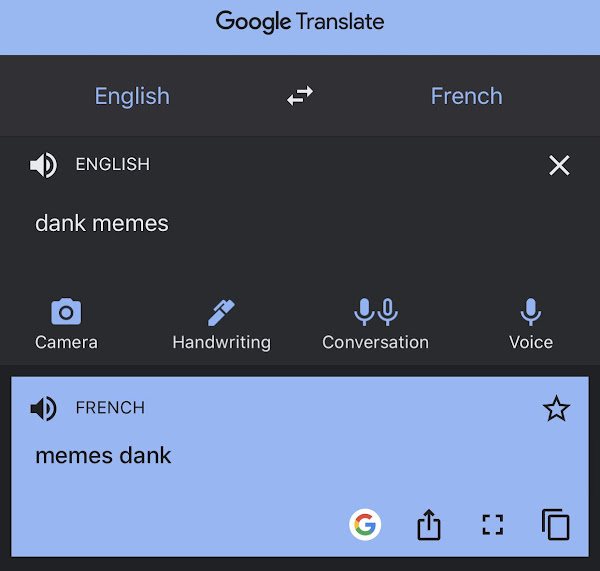The height and width of the screenshot is (571, 600).
Task: Copy the translated text
Action: 555,524
